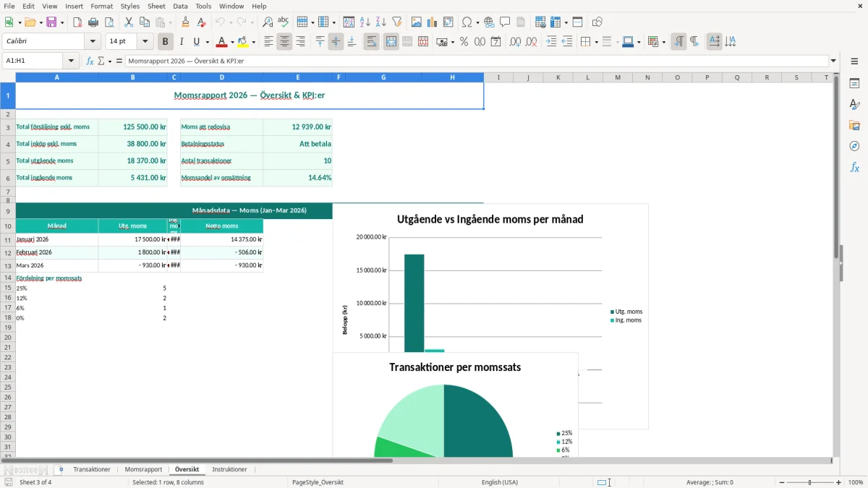Insert a comment
This screenshot has width=868, height=488.
coord(505,22)
